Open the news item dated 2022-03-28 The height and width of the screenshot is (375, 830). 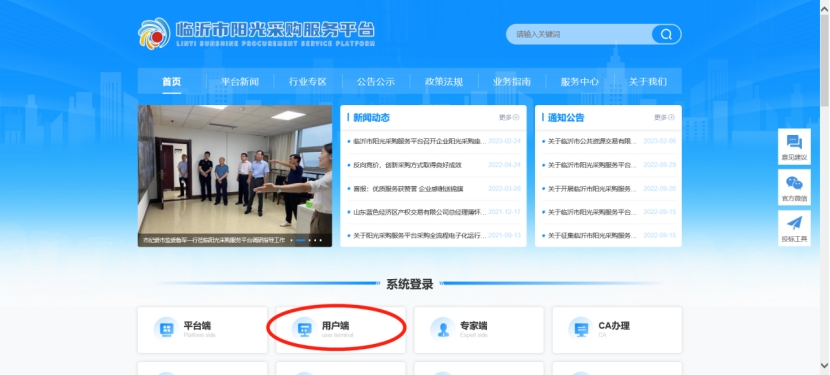click(434, 189)
